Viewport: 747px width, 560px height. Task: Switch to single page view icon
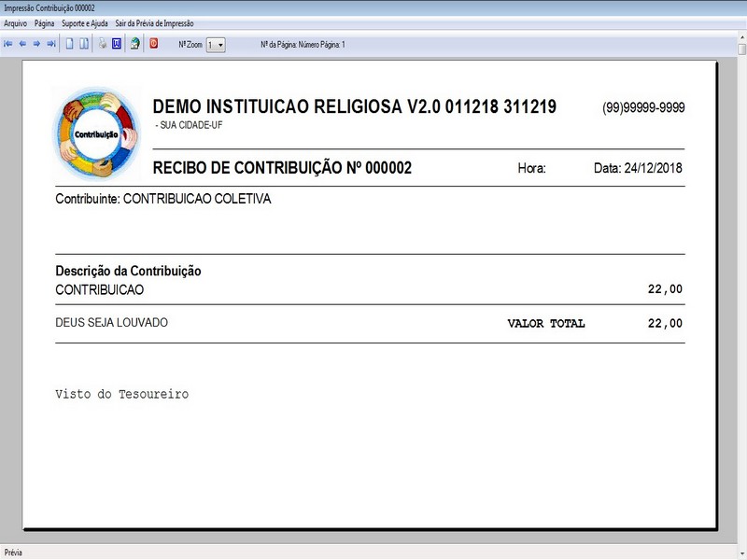click(x=69, y=44)
